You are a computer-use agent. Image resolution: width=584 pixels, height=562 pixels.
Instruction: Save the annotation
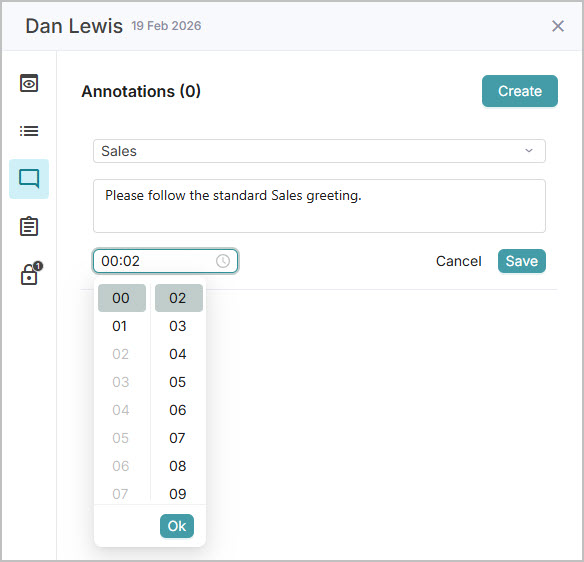pyautogui.click(x=521, y=261)
